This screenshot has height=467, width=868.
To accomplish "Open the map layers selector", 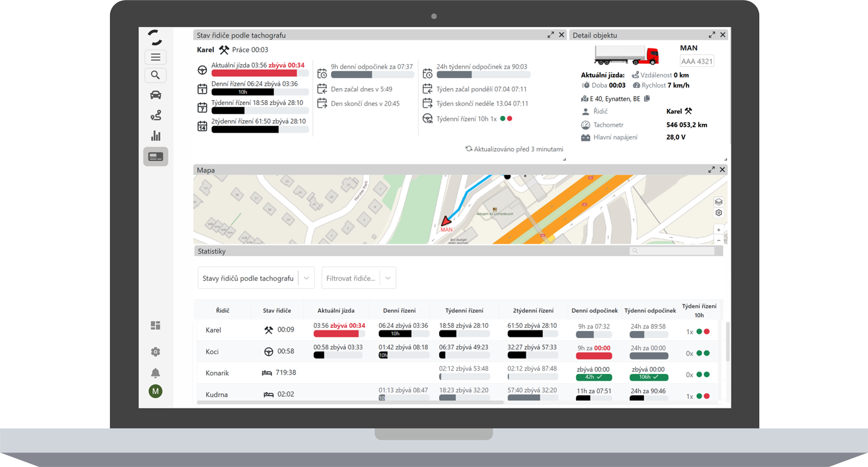I will 718,202.
